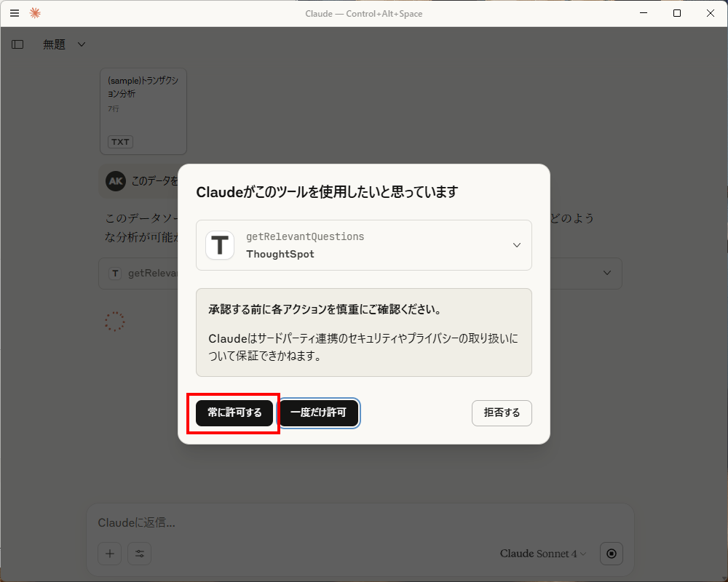Stop the response with the stop button
This screenshot has width=728, height=582.
pos(612,554)
